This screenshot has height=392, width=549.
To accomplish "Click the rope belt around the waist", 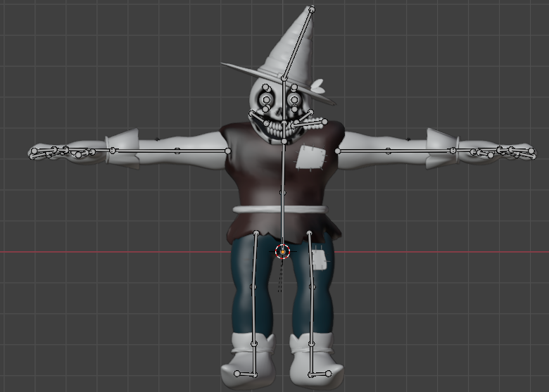I will tap(280, 209).
